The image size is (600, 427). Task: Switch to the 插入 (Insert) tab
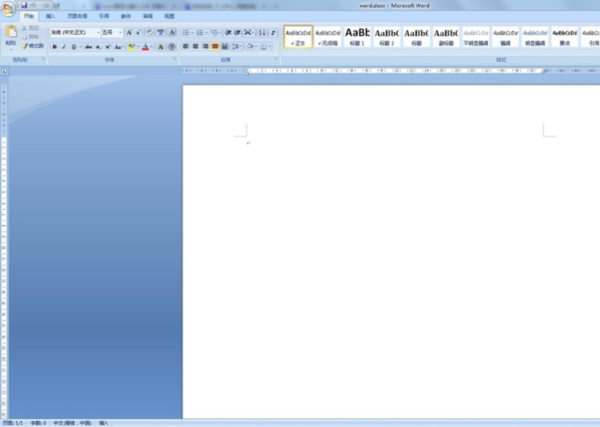coord(50,16)
